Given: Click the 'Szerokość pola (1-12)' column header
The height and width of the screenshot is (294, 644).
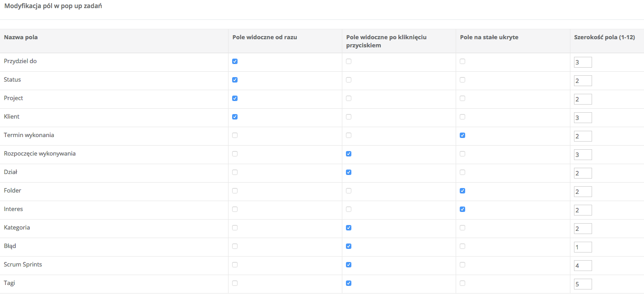Looking at the screenshot, I should 604,37.
